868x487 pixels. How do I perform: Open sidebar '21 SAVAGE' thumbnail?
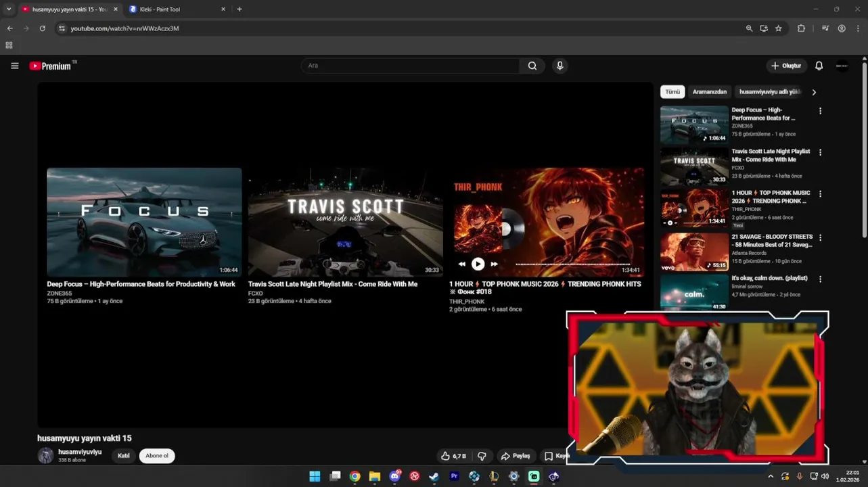coord(694,252)
